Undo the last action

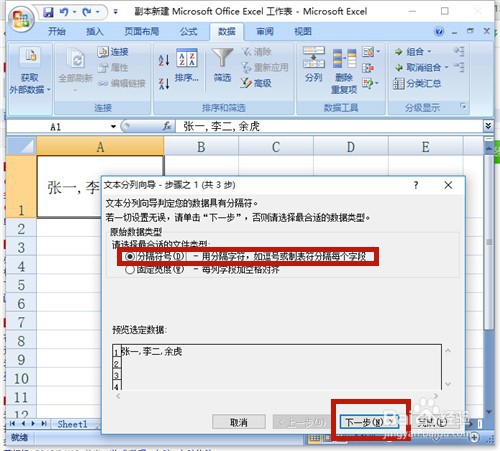(64, 12)
